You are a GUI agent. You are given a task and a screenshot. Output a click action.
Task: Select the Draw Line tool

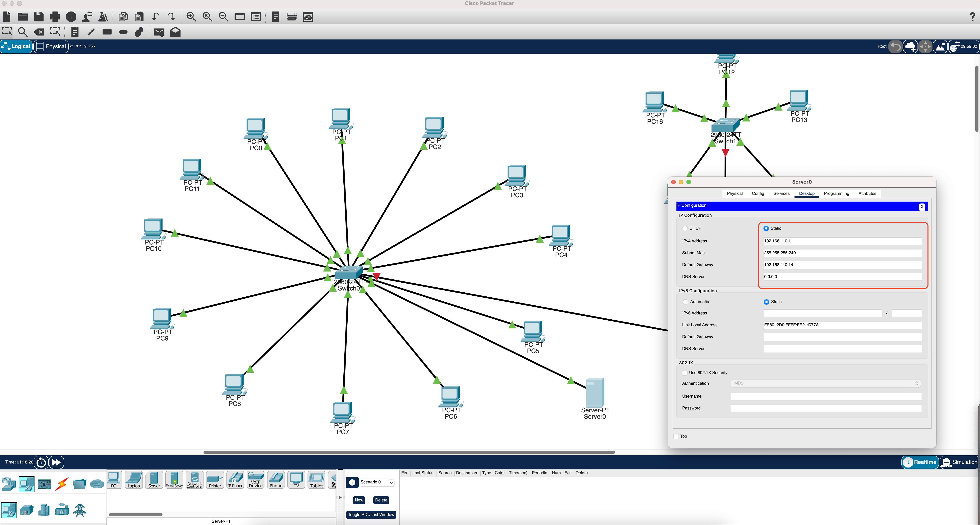(91, 32)
